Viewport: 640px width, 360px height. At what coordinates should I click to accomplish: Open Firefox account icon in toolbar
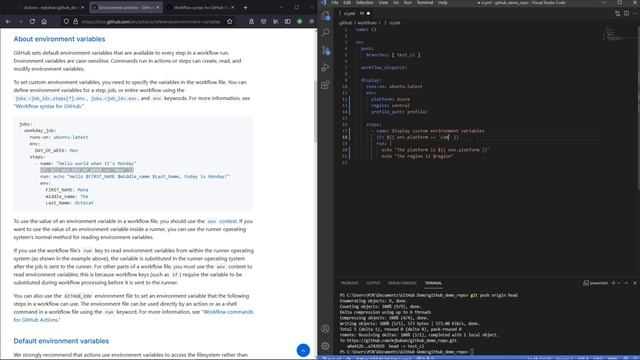click(x=251, y=21)
